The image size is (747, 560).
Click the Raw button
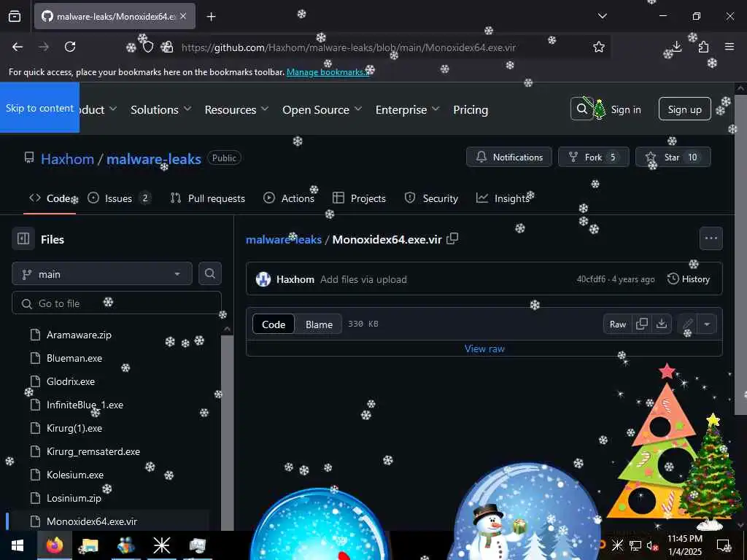618,324
